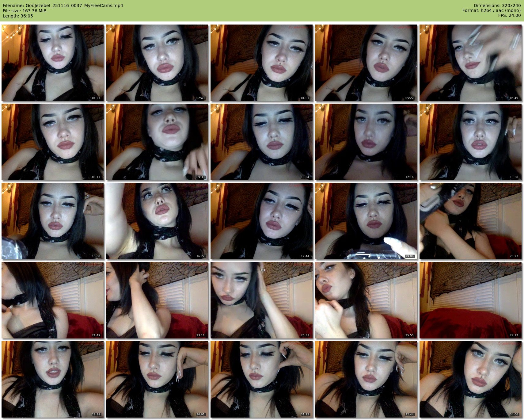Open the thumbnail marked 24:33
Screen dimensions: 524x420
[261, 300]
